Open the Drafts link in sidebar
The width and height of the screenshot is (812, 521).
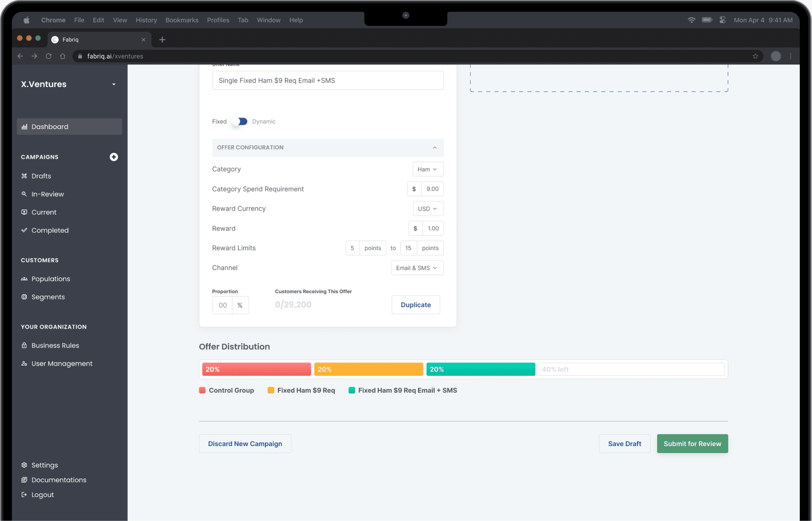coord(41,176)
